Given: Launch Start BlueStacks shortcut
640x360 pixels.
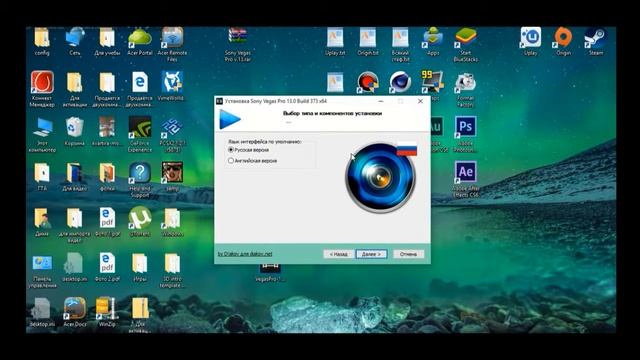Looking at the screenshot, I should 465,44.
